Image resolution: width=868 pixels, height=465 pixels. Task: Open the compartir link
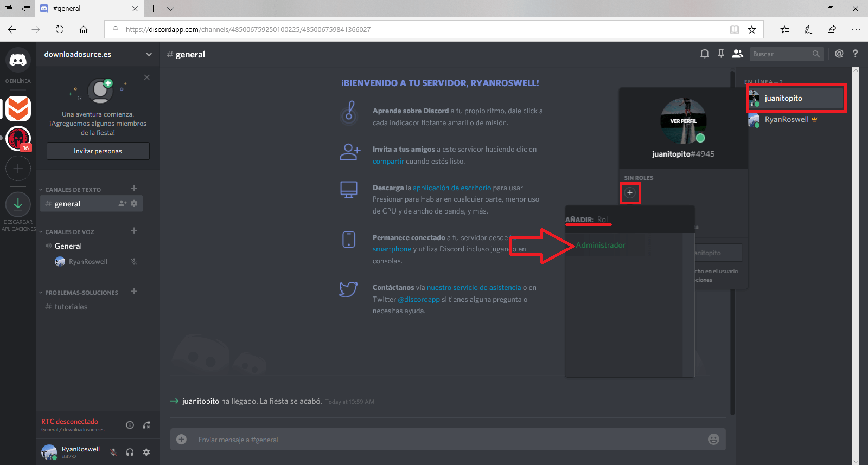(388, 161)
